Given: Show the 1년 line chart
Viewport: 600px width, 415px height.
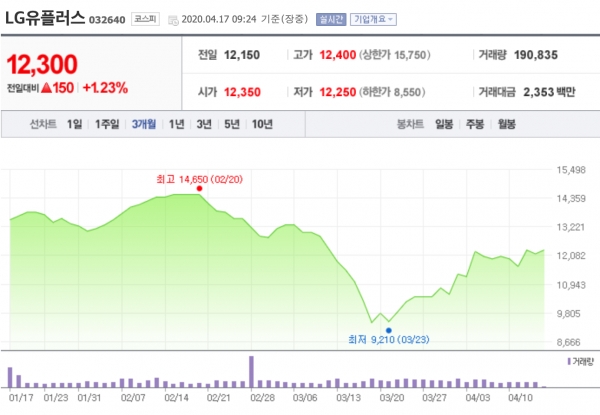Looking at the screenshot, I should coord(177,124).
